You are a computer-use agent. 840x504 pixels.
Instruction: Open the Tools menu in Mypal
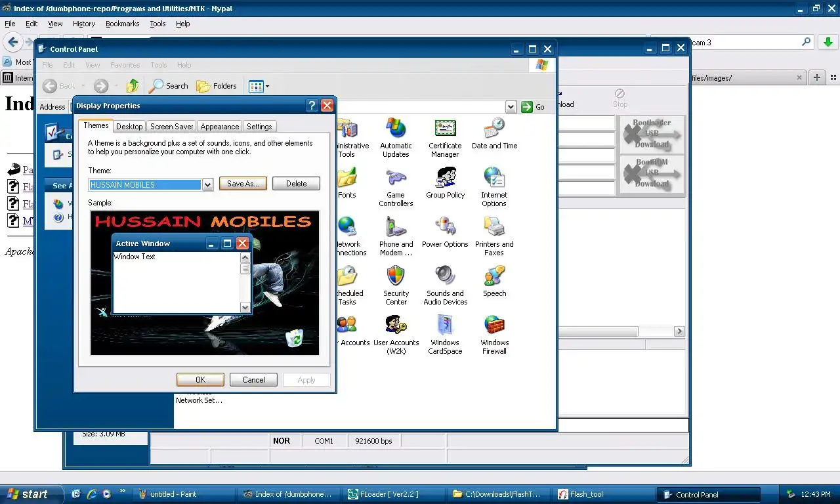[x=157, y=24]
